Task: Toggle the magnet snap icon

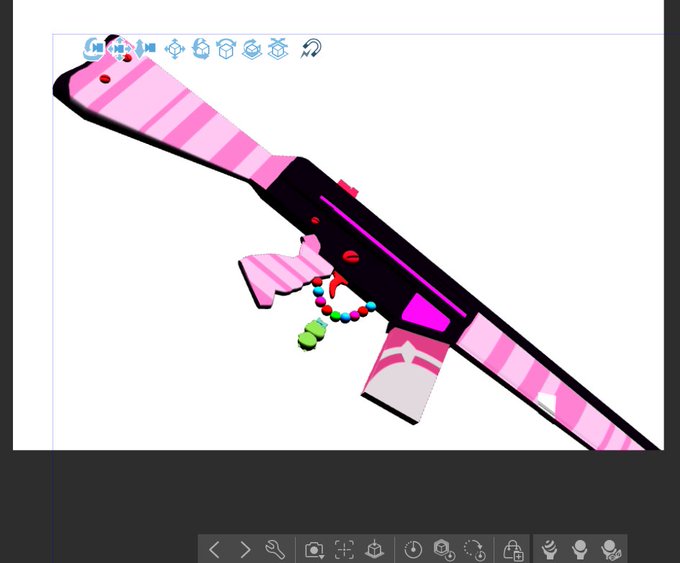Action: pos(311,49)
